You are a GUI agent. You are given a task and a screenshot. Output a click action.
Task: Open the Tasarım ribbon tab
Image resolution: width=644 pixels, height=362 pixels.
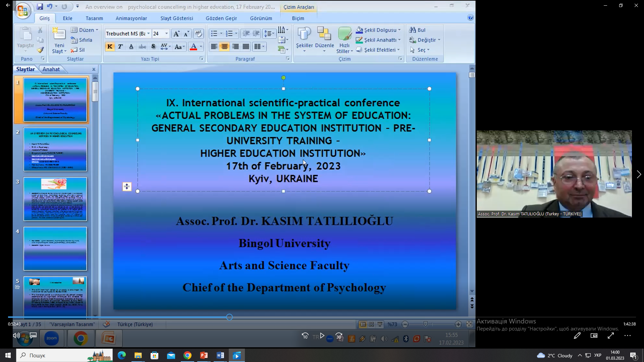tap(94, 18)
